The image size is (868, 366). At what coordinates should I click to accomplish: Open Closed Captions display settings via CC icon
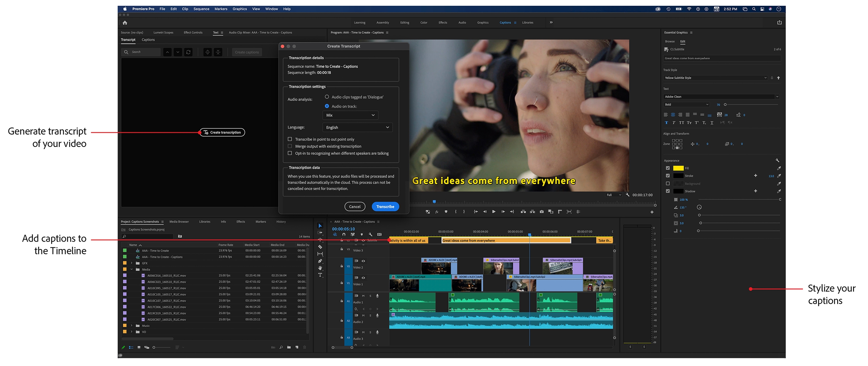point(379,234)
